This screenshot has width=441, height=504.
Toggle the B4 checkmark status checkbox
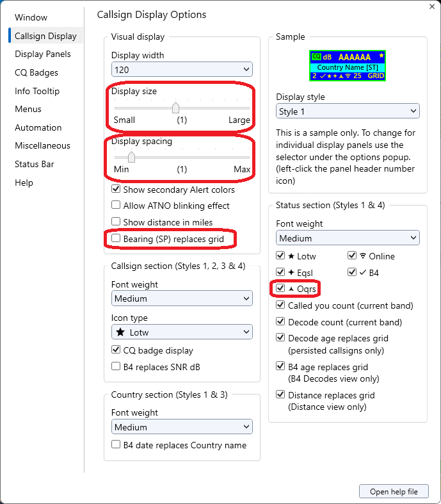pos(352,272)
